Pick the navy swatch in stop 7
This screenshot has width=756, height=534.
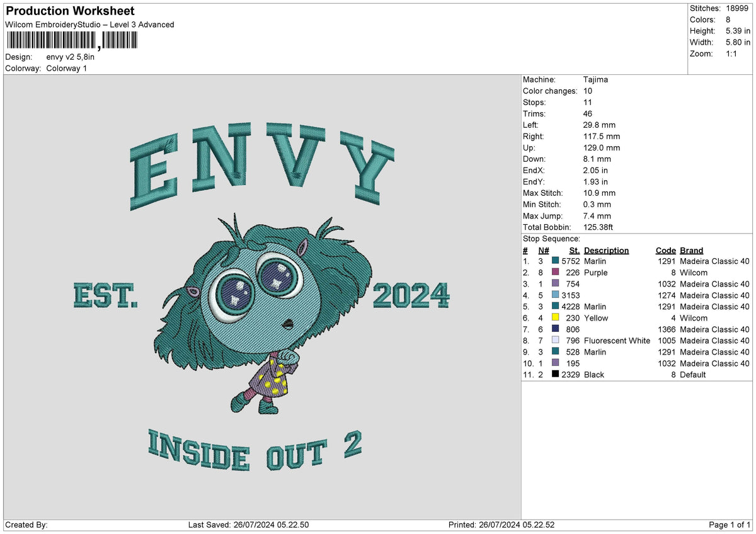(555, 329)
